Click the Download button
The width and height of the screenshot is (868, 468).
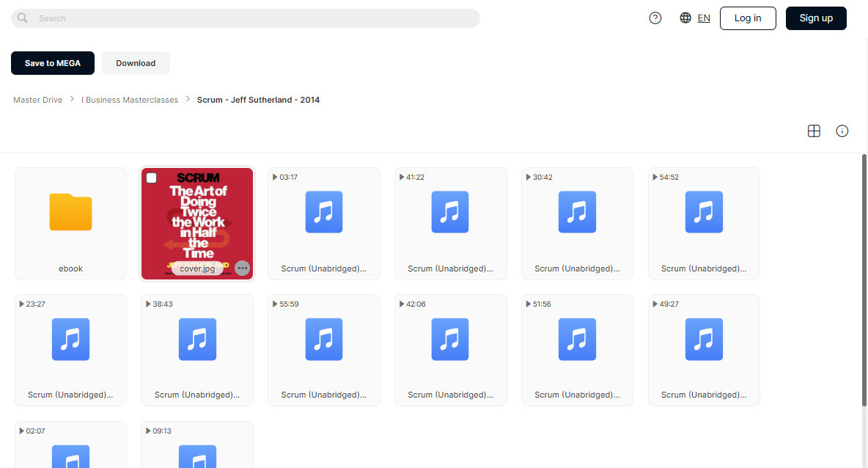[136, 63]
